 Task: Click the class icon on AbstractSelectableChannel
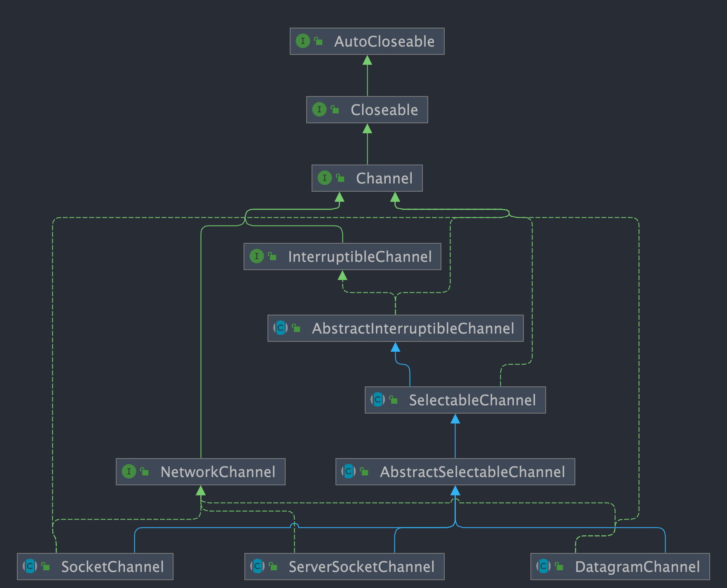tap(348, 472)
